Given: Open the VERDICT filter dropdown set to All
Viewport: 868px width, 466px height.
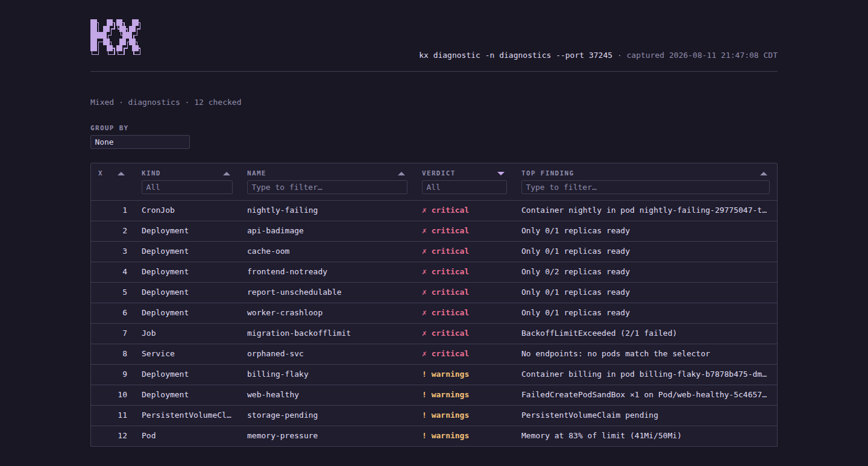Looking at the screenshot, I should (464, 187).
